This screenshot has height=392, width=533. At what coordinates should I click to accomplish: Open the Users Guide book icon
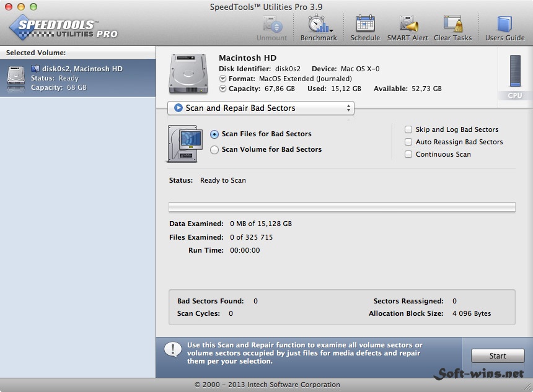(x=504, y=24)
